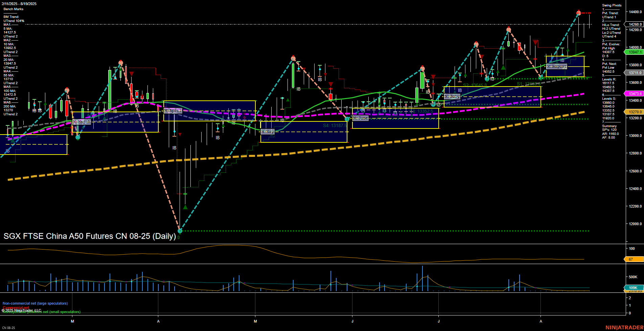Click the M:March zone label
This screenshot has width=644, height=331.
tap(82, 121)
